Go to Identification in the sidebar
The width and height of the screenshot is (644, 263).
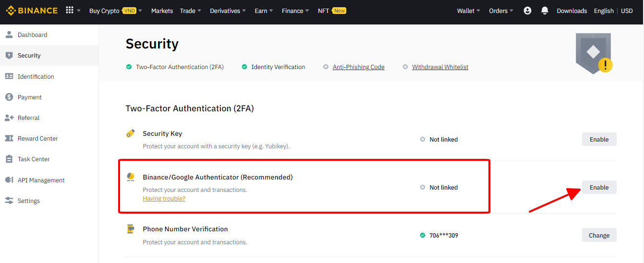[49, 76]
